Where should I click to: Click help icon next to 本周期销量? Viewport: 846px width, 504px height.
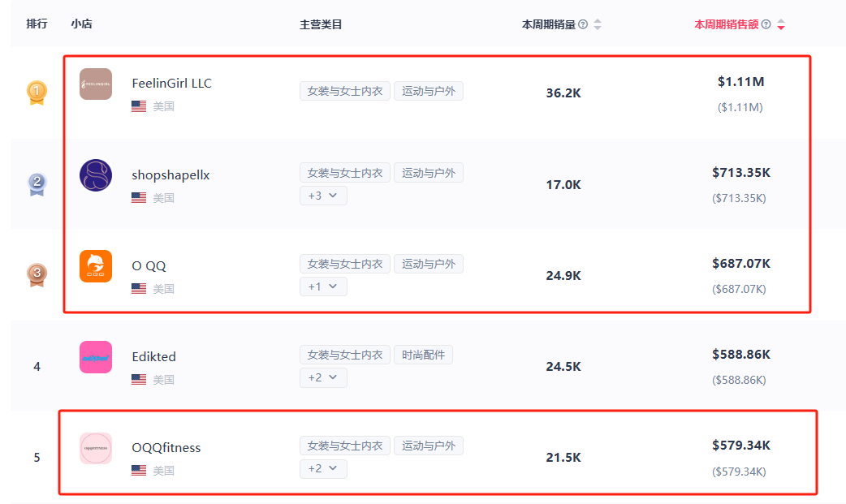pos(583,24)
